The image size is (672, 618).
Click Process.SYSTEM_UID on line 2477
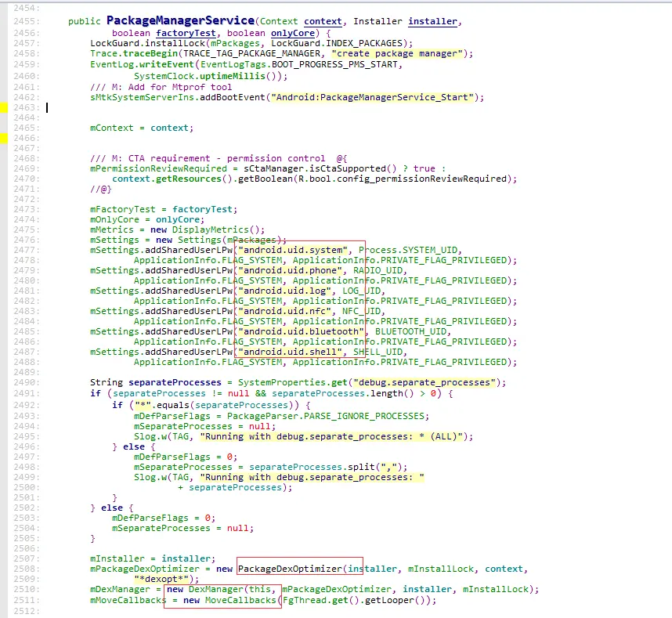pos(407,250)
